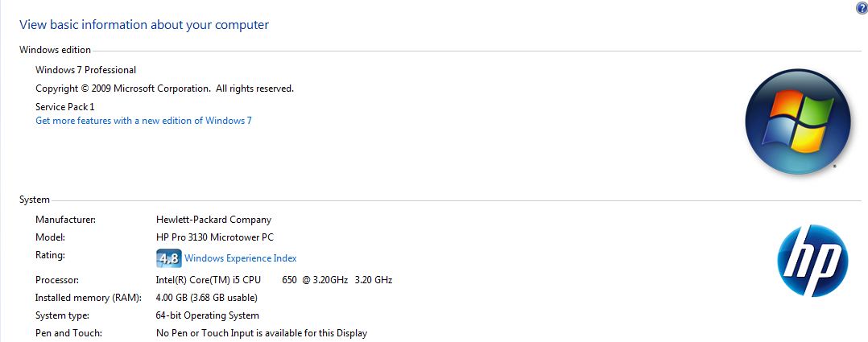
Task: Click the 64-bit Operating System value
Action: pos(208,315)
